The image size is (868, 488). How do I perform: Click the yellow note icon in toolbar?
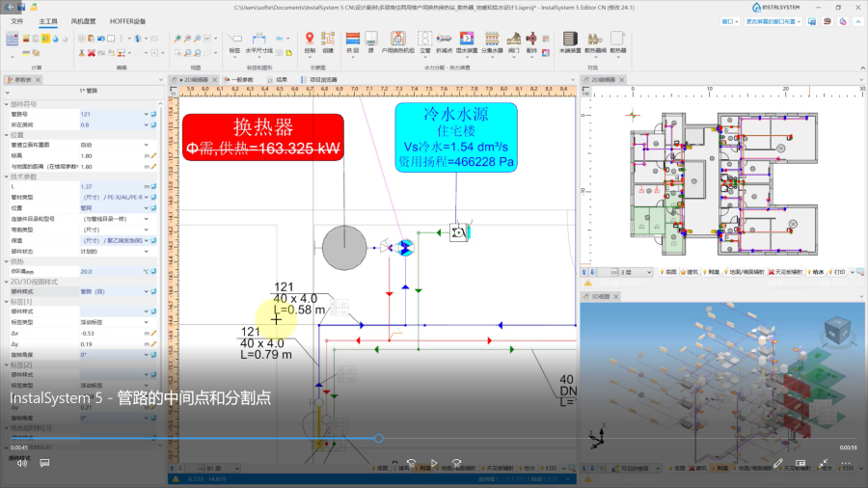pyautogui.click(x=289, y=53)
